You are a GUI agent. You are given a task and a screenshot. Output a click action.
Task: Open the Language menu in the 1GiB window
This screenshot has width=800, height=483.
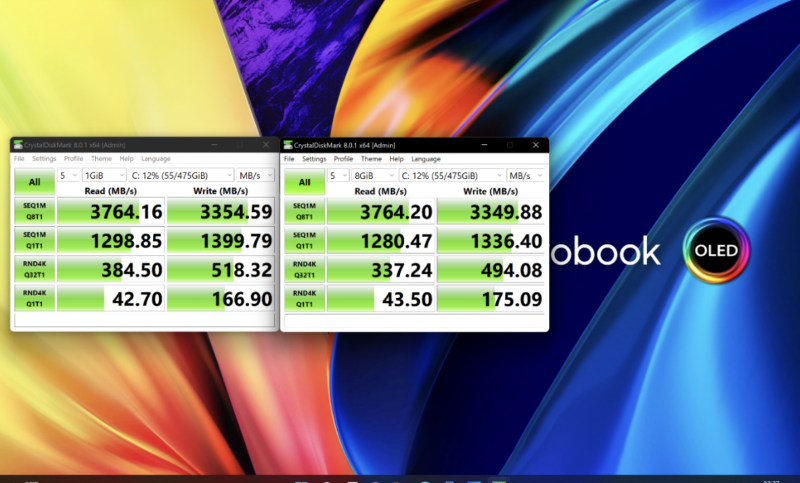[156, 159]
